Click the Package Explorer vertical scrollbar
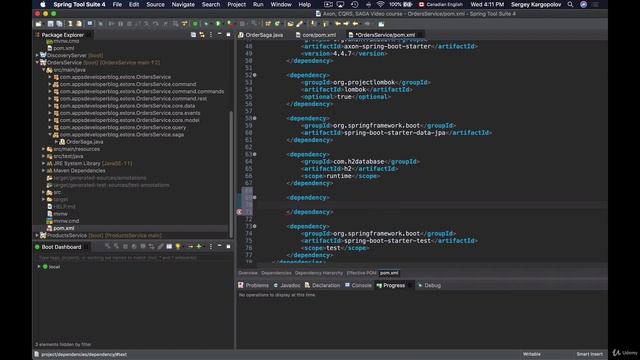 [231, 174]
